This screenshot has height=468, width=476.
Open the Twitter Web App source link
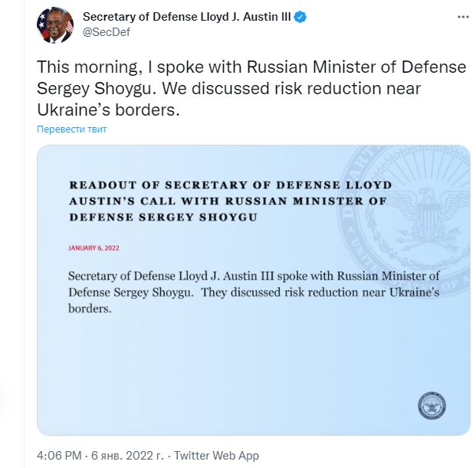tap(216, 456)
